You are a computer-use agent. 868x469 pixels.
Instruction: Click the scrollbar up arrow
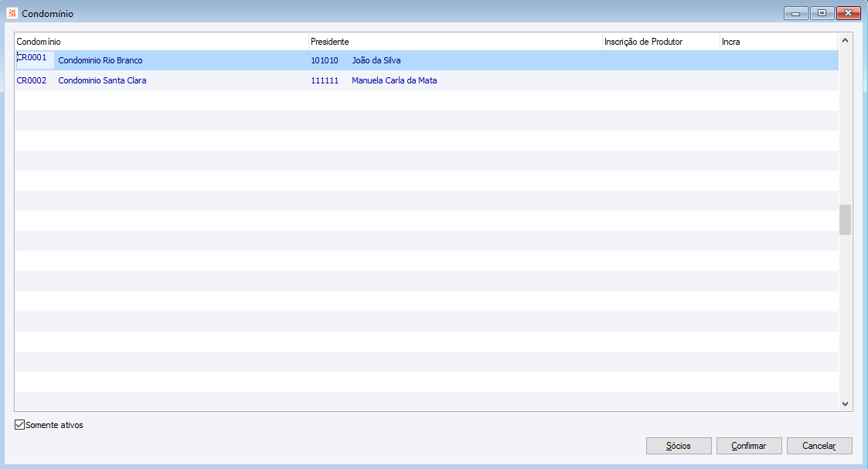tap(845, 40)
